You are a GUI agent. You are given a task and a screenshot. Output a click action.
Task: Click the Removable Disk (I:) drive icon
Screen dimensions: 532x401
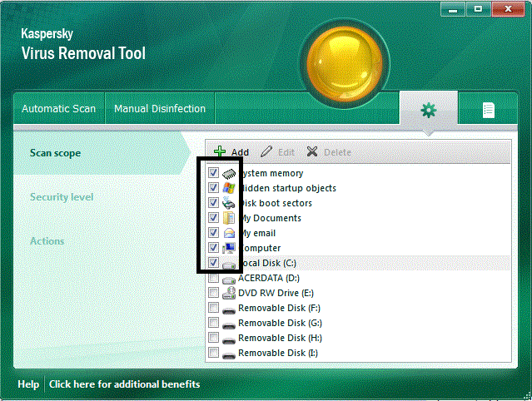click(229, 355)
